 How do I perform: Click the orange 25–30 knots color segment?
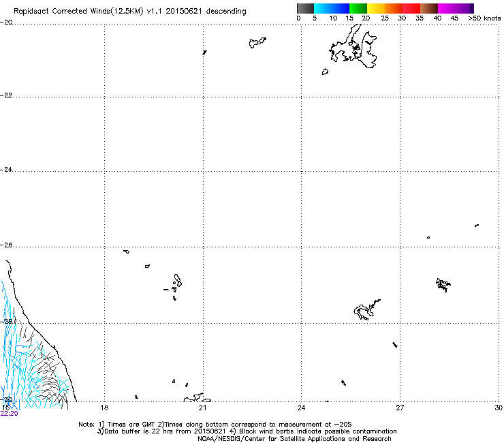394,8
